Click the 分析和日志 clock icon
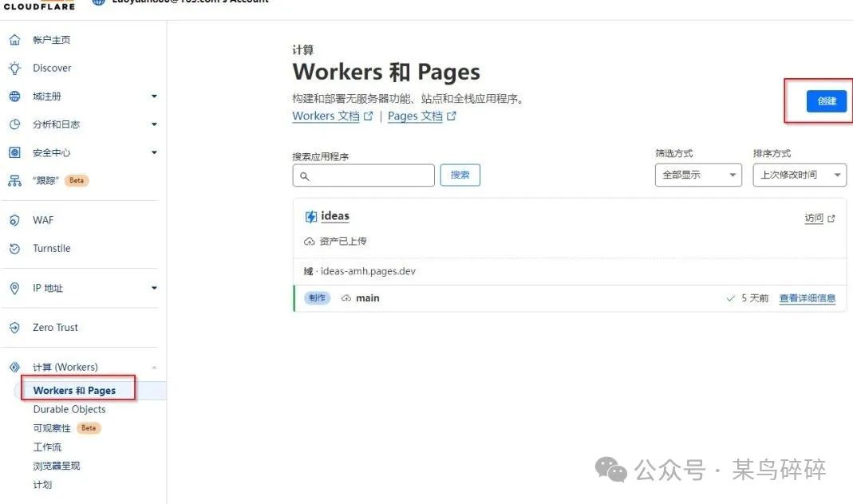The image size is (853, 504). click(14, 124)
